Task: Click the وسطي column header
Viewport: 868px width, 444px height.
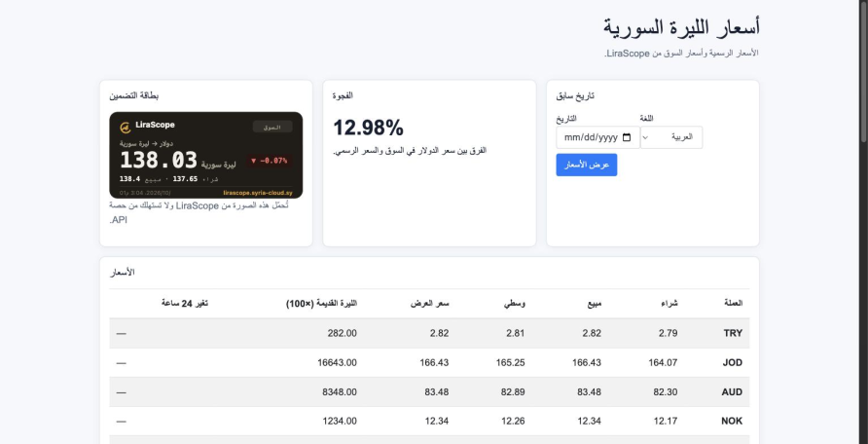Action: (x=514, y=304)
